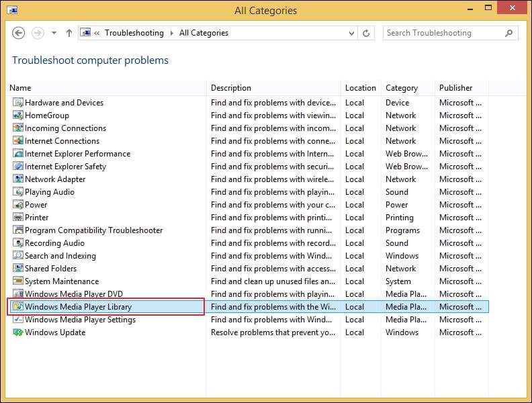Open the Windows Update troubleshooter
The width and height of the screenshot is (532, 403).
point(55,332)
